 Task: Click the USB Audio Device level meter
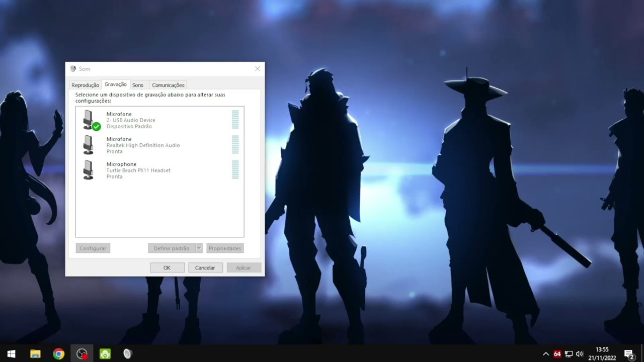tap(235, 120)
